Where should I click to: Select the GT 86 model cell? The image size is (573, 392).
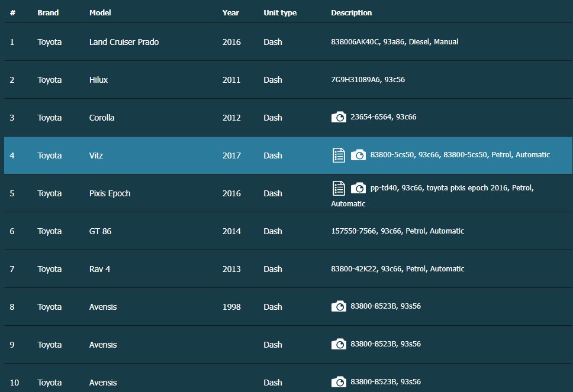[100, 231]
